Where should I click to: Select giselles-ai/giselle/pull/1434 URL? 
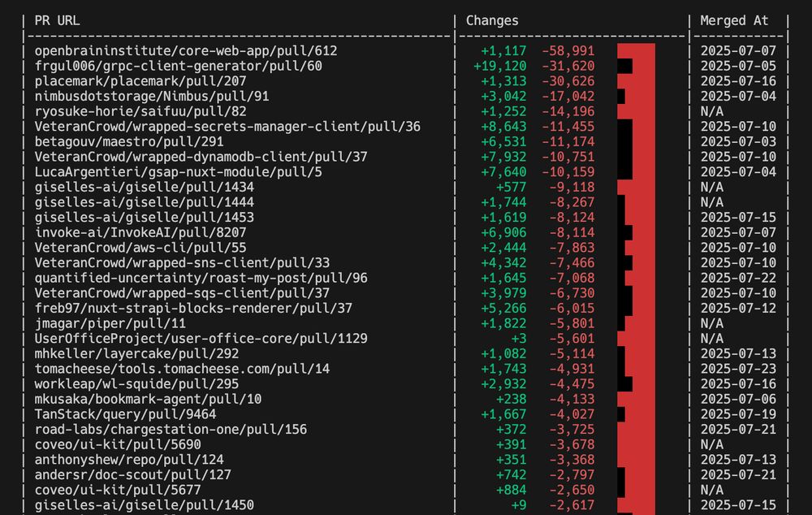(x=144, y=187)
